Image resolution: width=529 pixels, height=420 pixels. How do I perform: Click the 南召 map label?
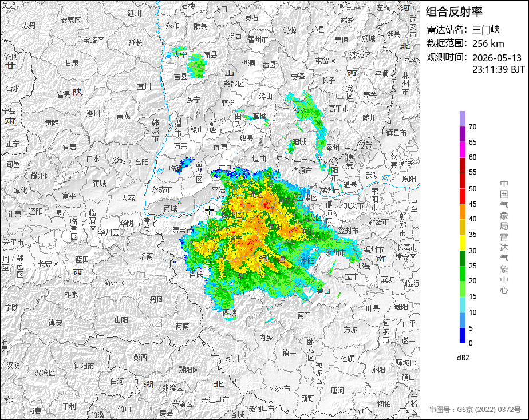[304, 315]
